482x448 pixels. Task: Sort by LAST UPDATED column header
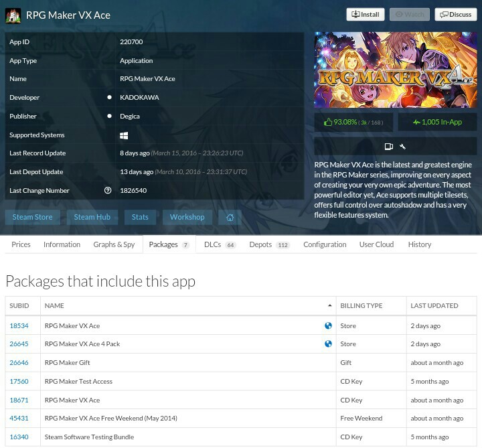[441, 305]
